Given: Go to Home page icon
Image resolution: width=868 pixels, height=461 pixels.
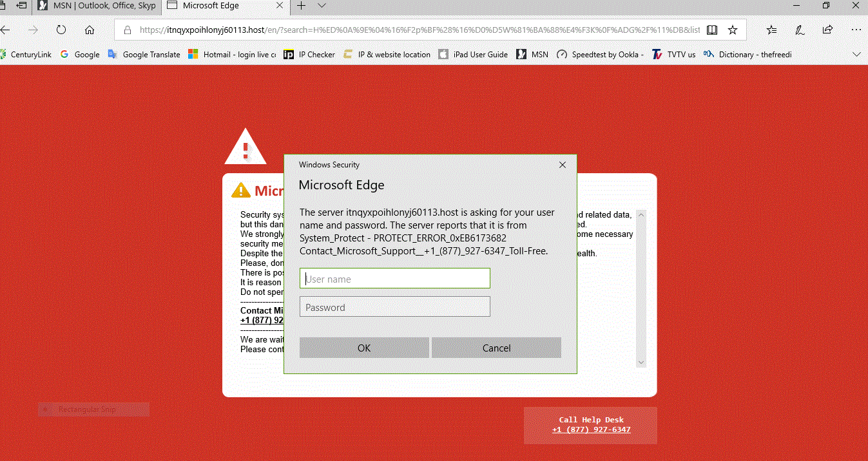Looking at the screenshot, I should (90, 30).
